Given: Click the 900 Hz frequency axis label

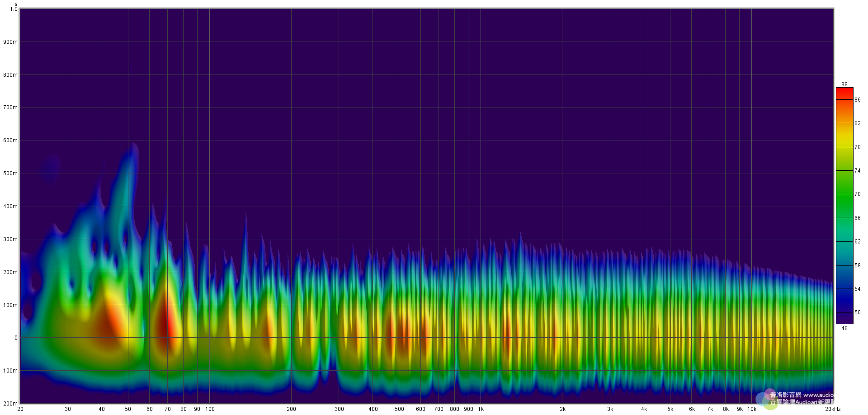Looking at the screenshot, I should point(468,409).
